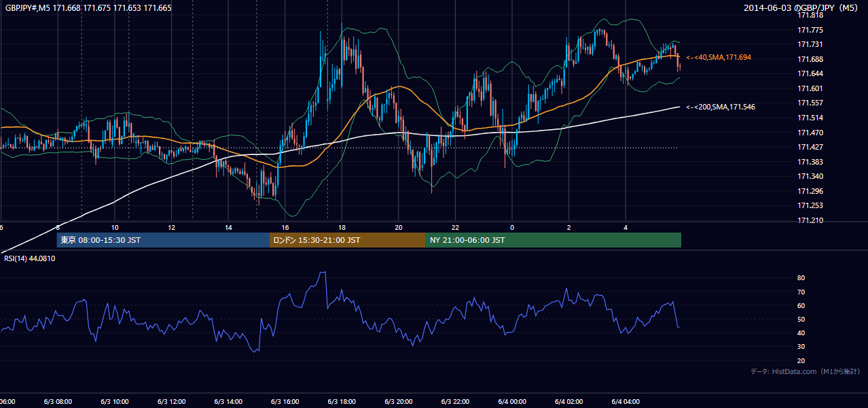Click hour tick 16 under the price chart
The height and width of the screenshot is (408, 868).
coord(285,227)
